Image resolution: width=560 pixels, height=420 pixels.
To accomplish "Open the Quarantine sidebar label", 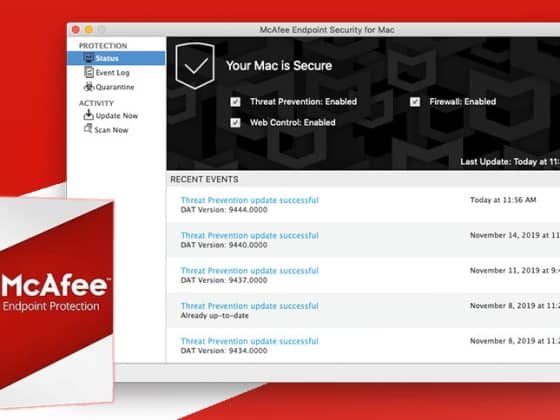I will point(115,87).
